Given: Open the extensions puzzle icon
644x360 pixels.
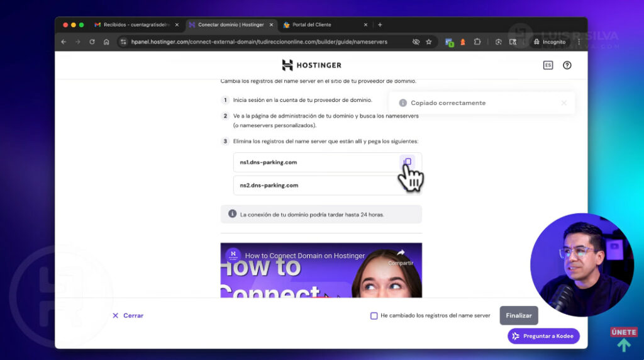Looking at the screenshot, I should click(x=477, y=42).
